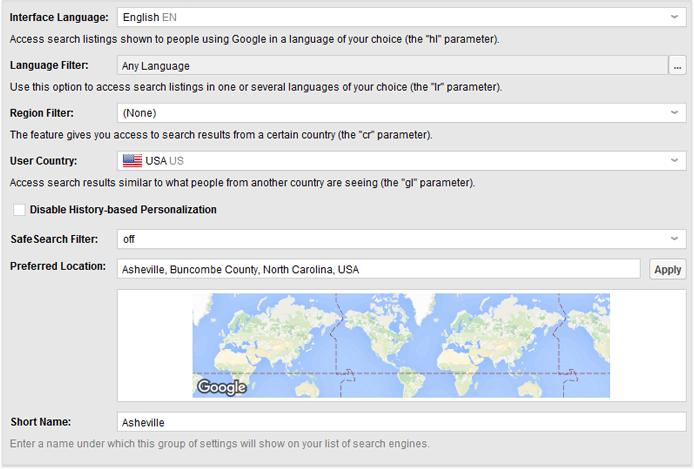Image resolution: width=694 pixels, height=469 pixels.
Task: Click the USA flag icon in User Country
Action: [x=132, y=161]
